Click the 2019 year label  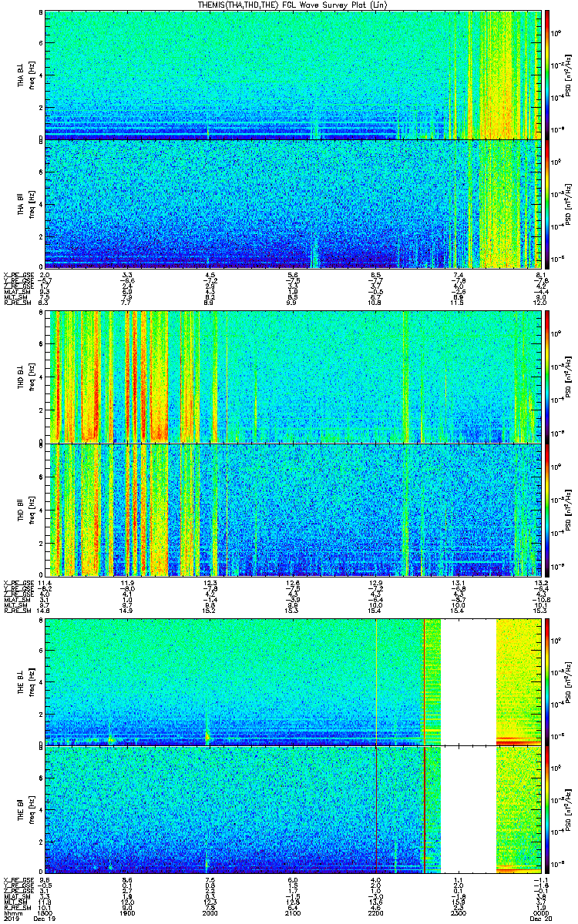12,919
